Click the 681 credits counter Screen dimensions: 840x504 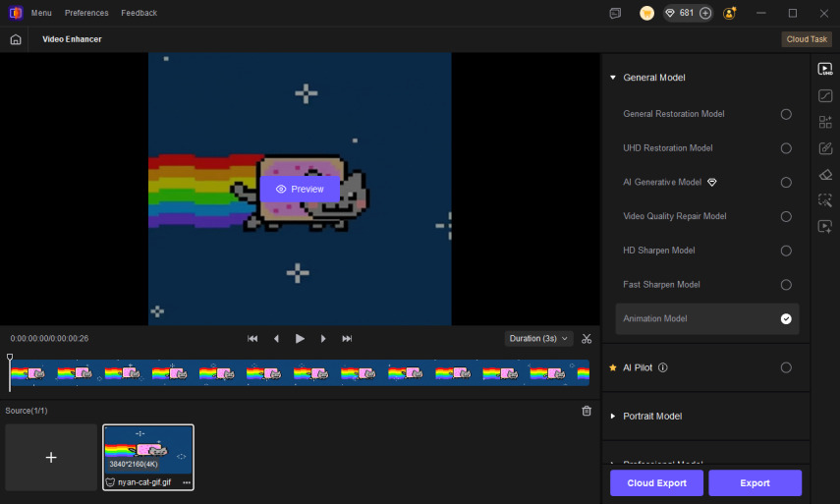coord(687,13)
